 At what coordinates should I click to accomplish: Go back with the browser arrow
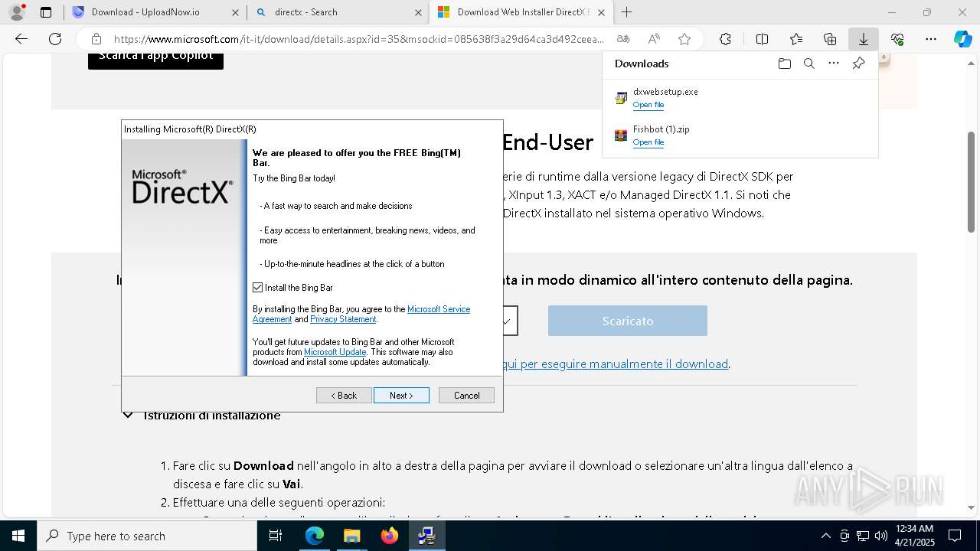tap(21, 39)
